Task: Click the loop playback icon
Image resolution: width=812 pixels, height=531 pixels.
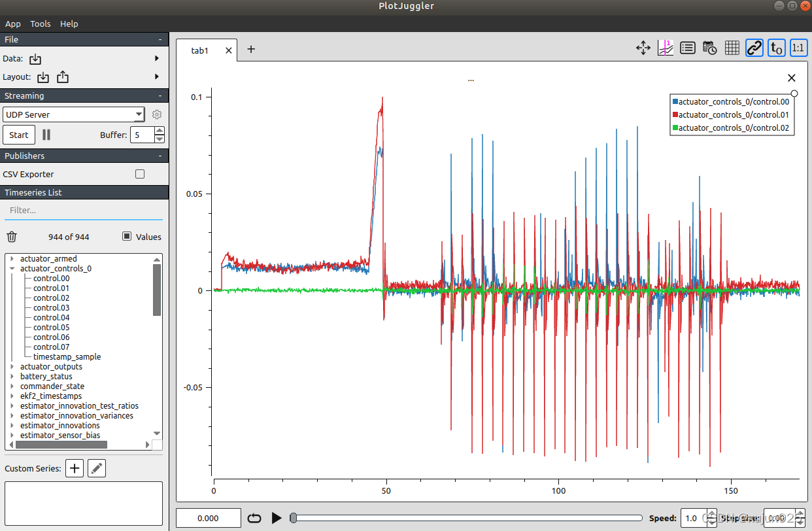Action: tap(254, 518)
